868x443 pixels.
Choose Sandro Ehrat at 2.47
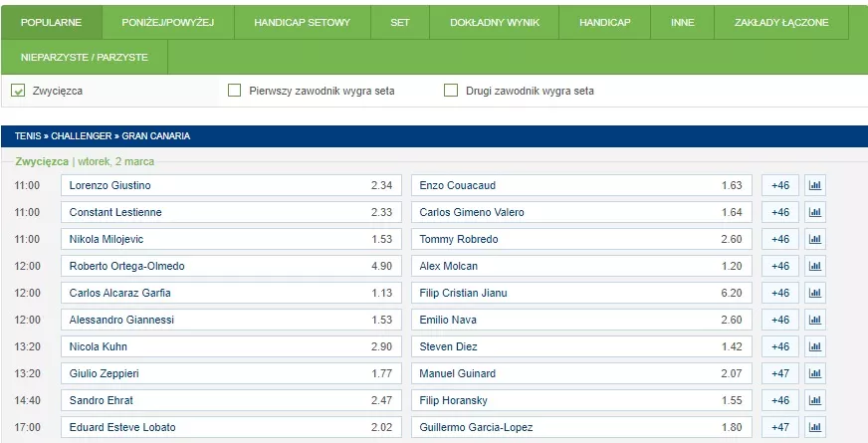231,400
